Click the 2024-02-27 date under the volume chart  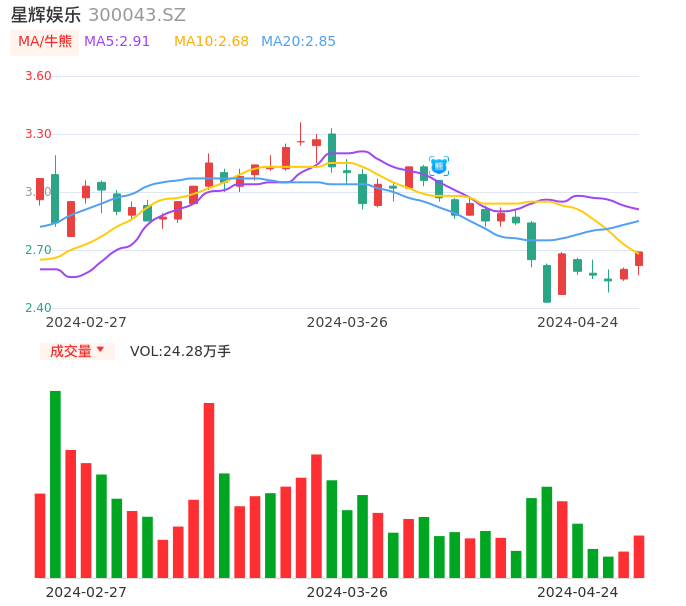point(86,592)
